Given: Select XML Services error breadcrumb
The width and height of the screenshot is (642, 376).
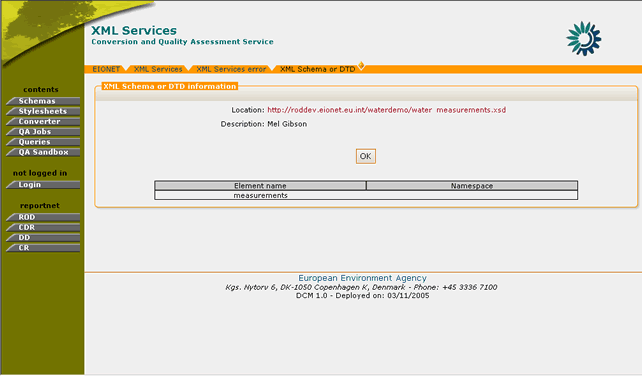Looking at the screenshot, I should [x=231, y=69].
